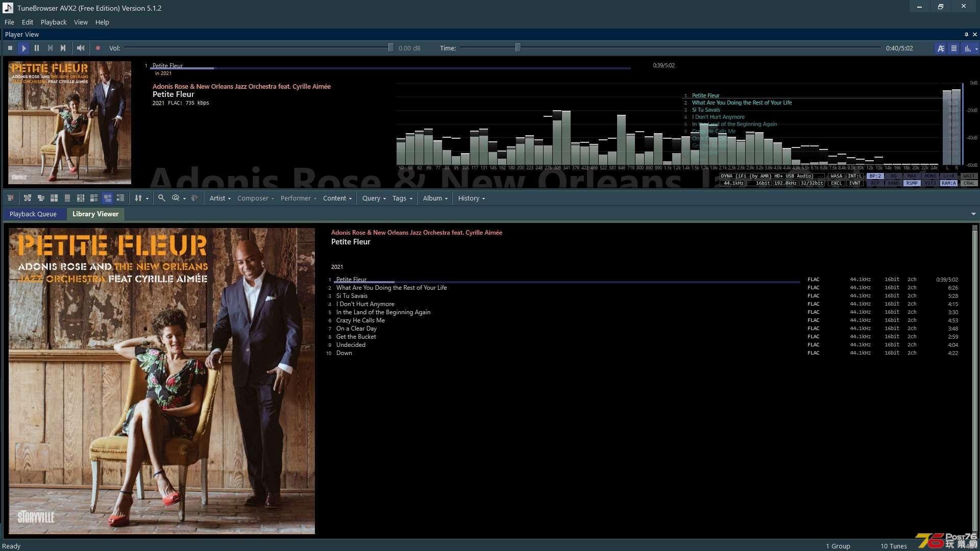Open the Edit menu
Screen dimensions: 980x551
click(x=28, y=22)
